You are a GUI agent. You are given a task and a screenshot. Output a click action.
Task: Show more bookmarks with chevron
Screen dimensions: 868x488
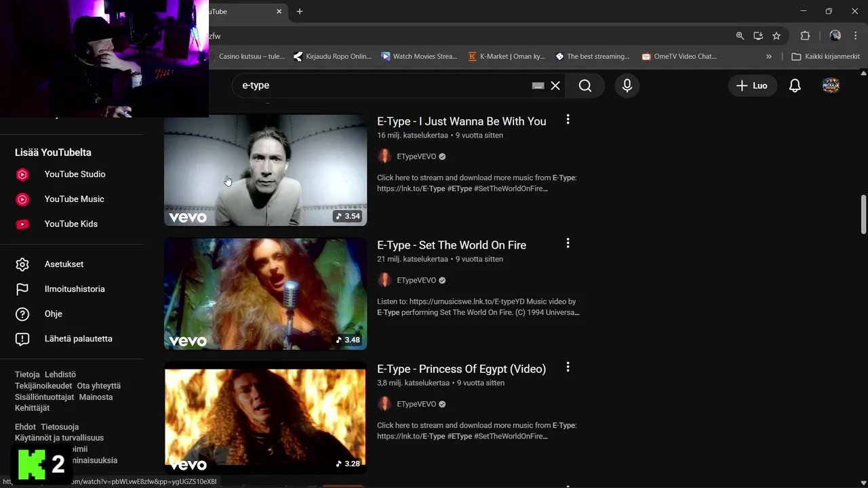coord(768,56)
